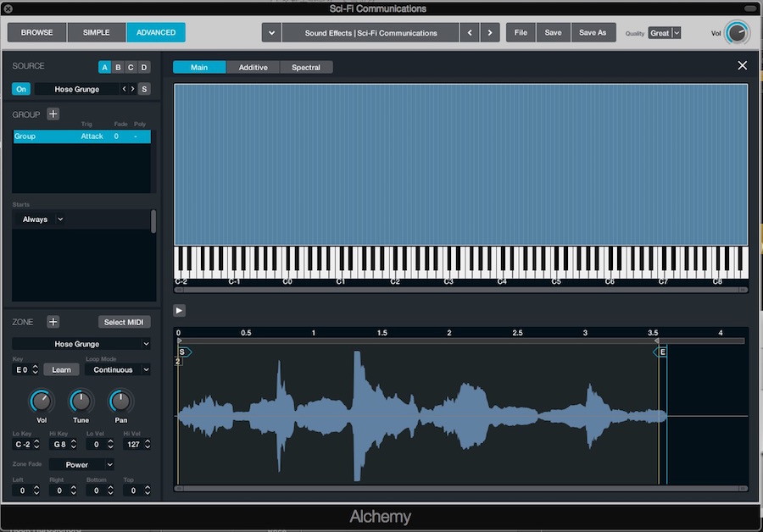
Task: Select source D
Action: pyautogui.click(x=144, y=67)
